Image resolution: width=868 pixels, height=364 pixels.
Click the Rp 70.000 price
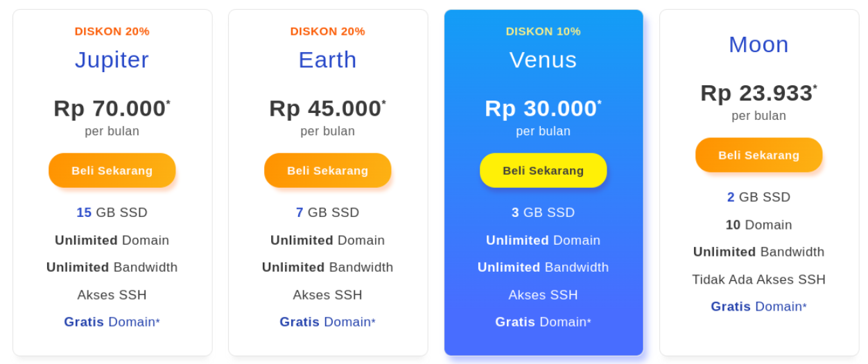112,108
